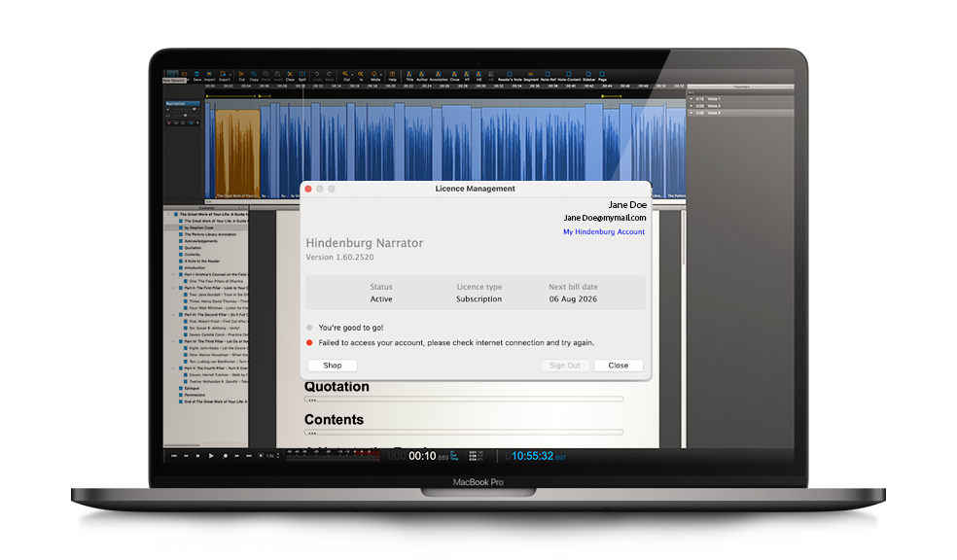Click the Import toolbar icon
Screen dimensions: 957x560
point(209,76)
